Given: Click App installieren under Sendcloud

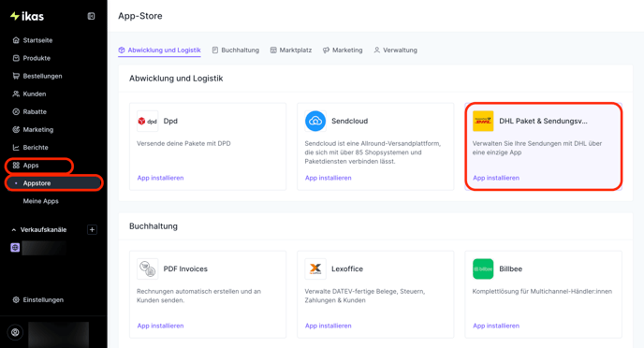Looking at the screenshot, I should tap(329, 178).
